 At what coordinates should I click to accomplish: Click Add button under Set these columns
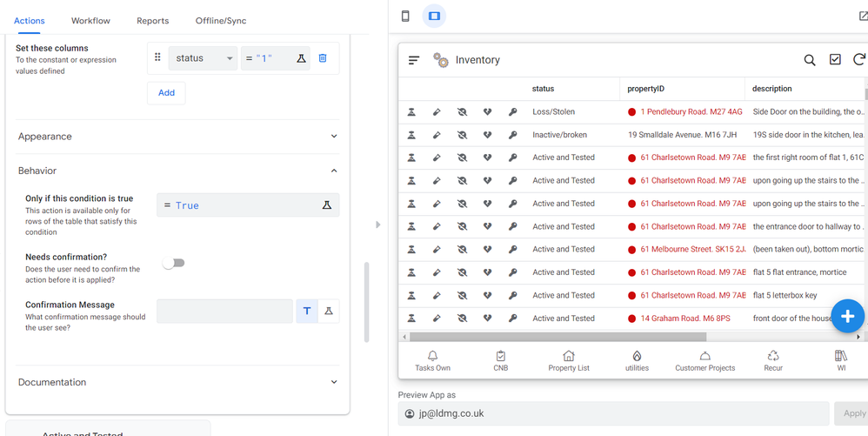[166, 93]
